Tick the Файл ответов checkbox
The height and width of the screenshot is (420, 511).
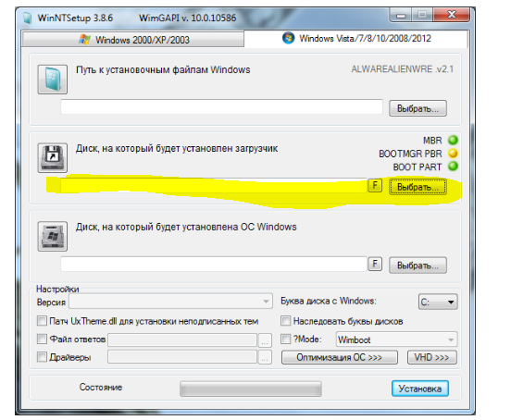[42, 339]
